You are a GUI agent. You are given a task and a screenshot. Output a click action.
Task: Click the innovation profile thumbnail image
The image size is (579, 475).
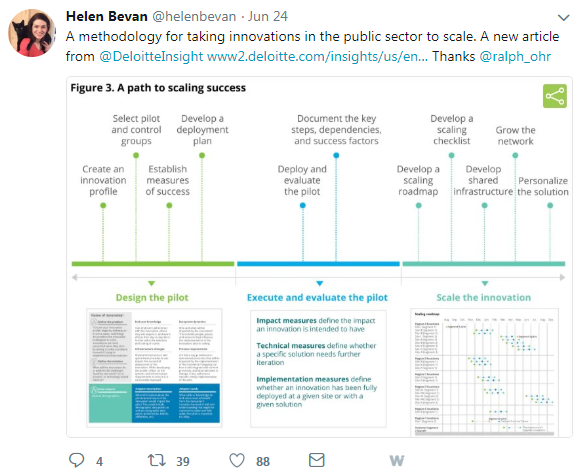(x=154, y=368)
